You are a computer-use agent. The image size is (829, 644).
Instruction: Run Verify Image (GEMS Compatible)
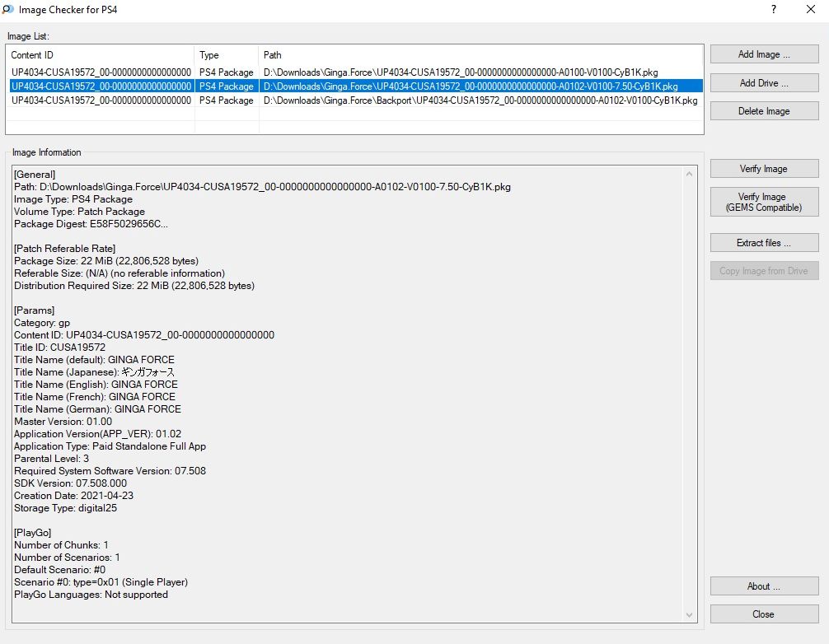pyautogui.click(x=764, y=203)
